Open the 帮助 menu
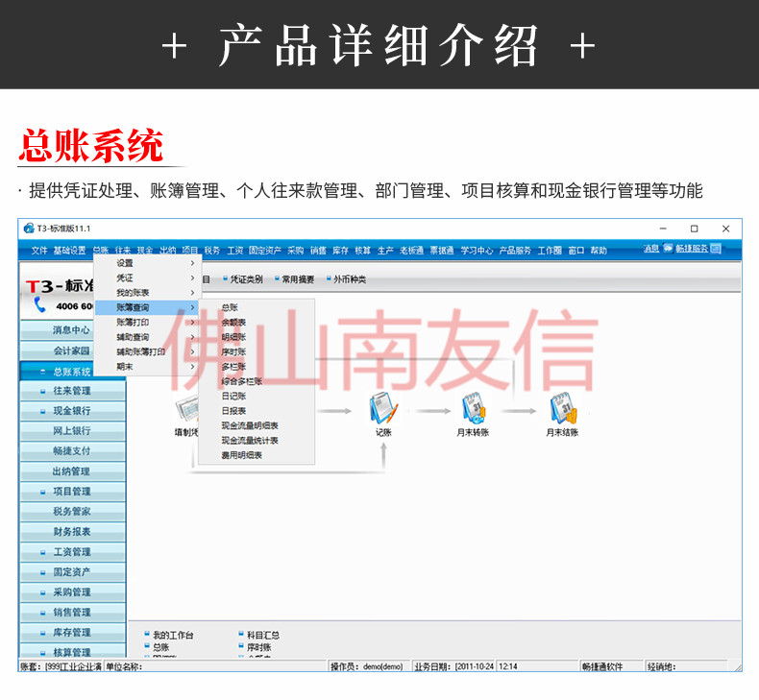The image size is (759, 700). pyautogui.click(x=599, y=251)
